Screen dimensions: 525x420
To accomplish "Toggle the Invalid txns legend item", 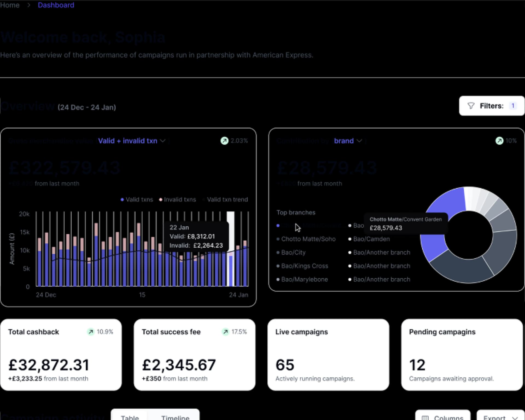I will click(178, 200).
